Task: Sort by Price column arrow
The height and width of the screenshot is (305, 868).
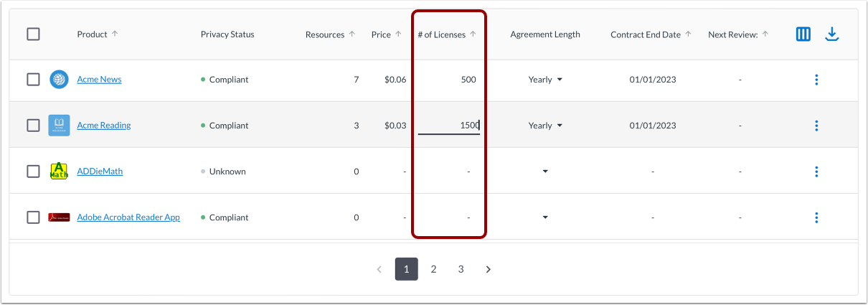Action: [x=398, y=34]
